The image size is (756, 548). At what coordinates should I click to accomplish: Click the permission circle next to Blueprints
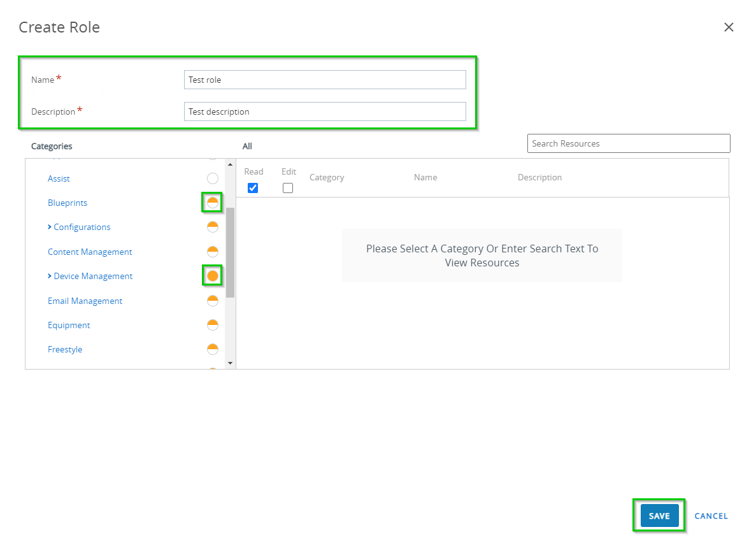click(213, 202)
